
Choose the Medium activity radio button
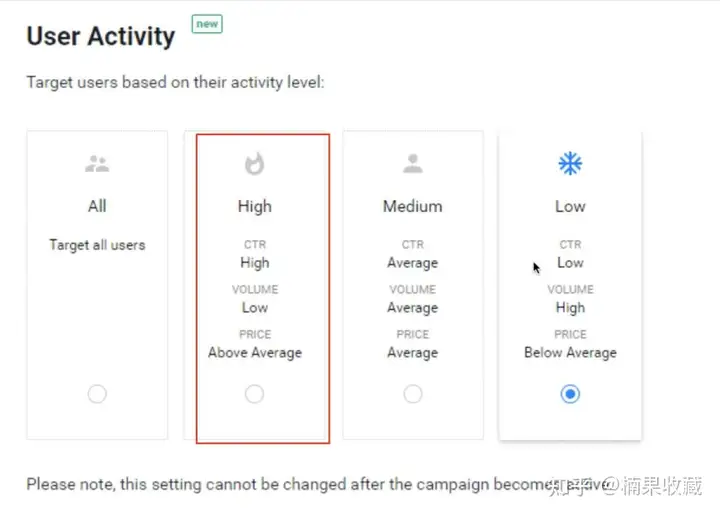pyautogui.click(x=412, y=394)
